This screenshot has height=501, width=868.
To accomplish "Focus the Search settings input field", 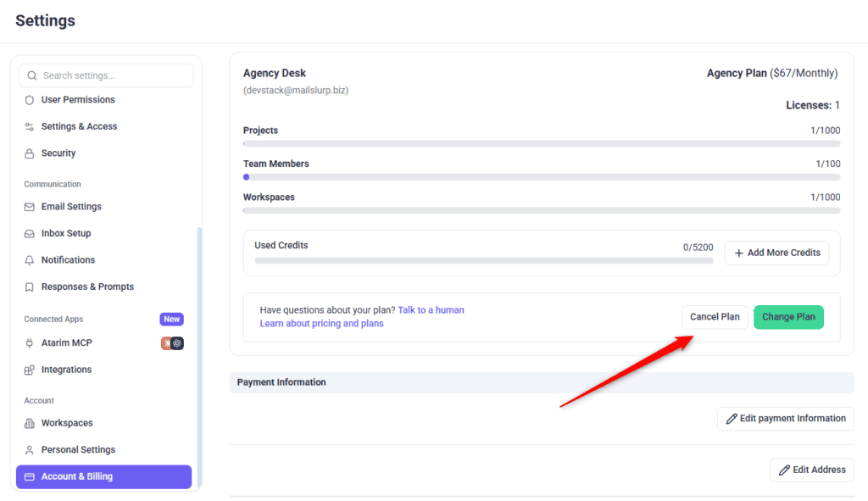I will 106,75.
